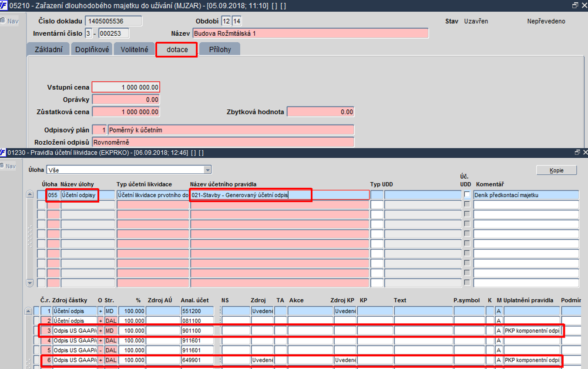Image resolution: width=588 pixels, height=369 pixels.
Task: Select the Nav radio in the 05210 window
Action: pyautogui.click(x=3, y=21)
